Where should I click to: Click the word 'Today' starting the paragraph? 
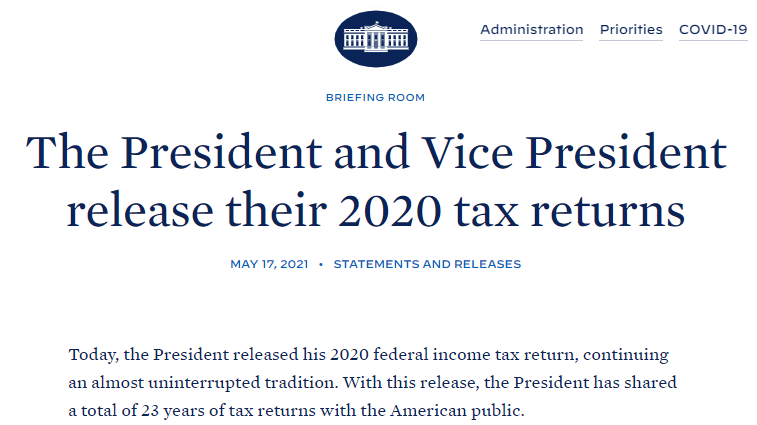93,355
